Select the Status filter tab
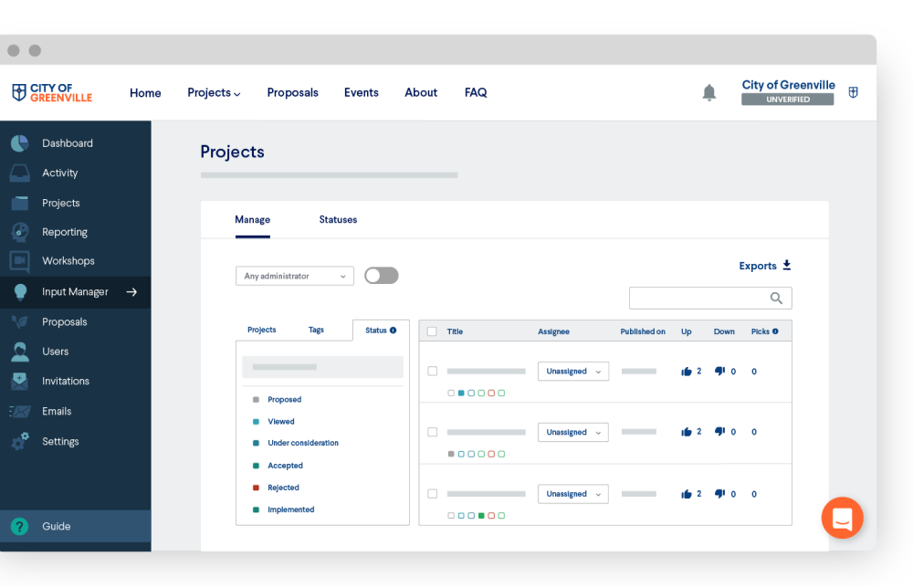This screenshot has width=913, height=588. [x=381, y=331]
